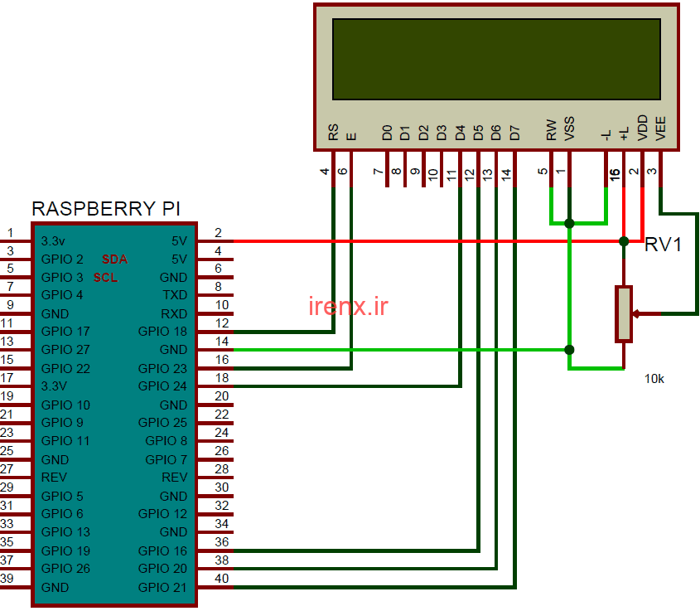Select the GPIO 21 pin label
The width and height of the screenshot is (700, 611).
(x=162, y=587)
